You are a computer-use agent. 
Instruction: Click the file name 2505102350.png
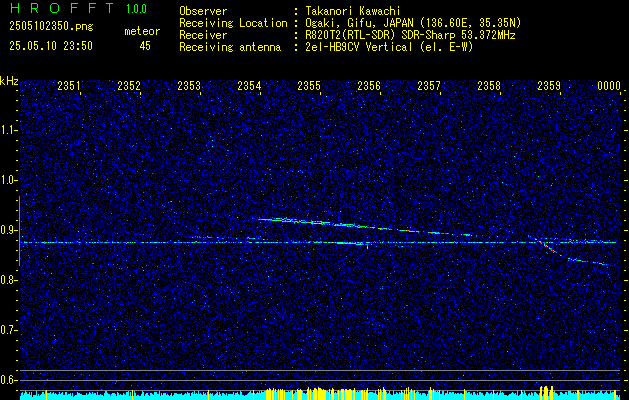click(51, 27)
